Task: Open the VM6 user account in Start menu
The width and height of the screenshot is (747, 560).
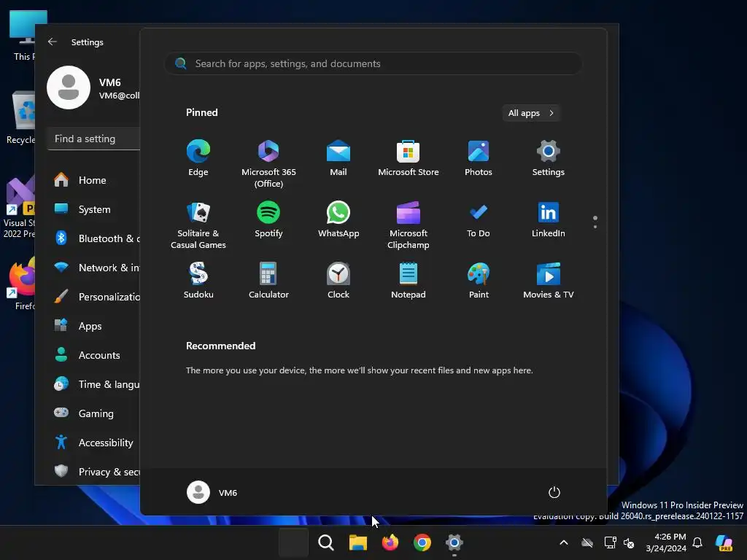Action: [x=212, y=492]
